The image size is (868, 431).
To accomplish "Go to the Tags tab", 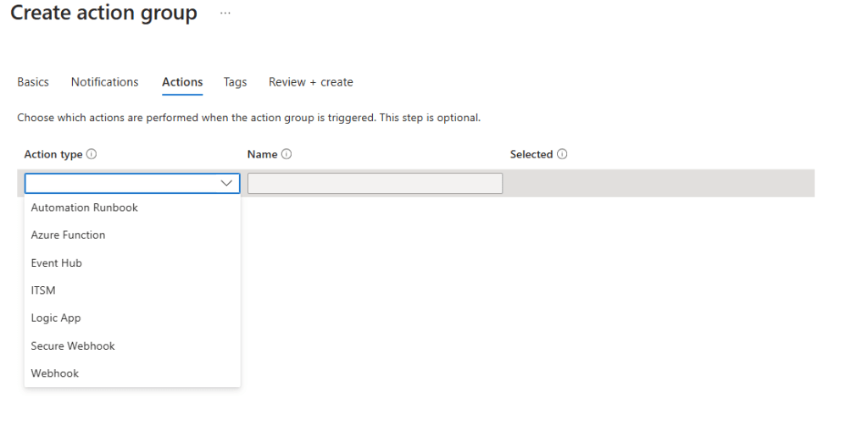I will pyautogui.click(x=236, y=82).
